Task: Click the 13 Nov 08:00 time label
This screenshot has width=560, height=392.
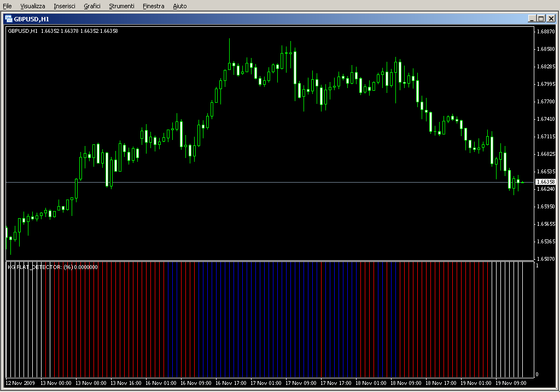Action: [x=91, y=383]
